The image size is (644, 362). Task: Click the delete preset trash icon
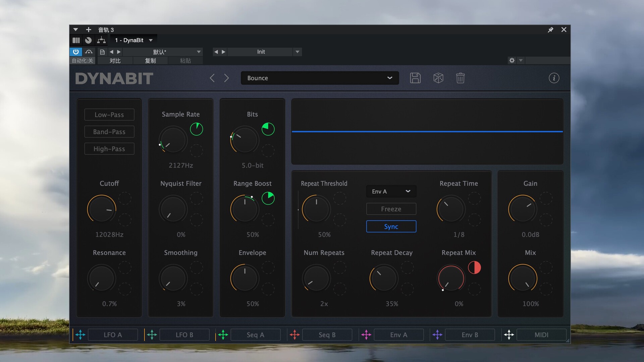[460, 78]
